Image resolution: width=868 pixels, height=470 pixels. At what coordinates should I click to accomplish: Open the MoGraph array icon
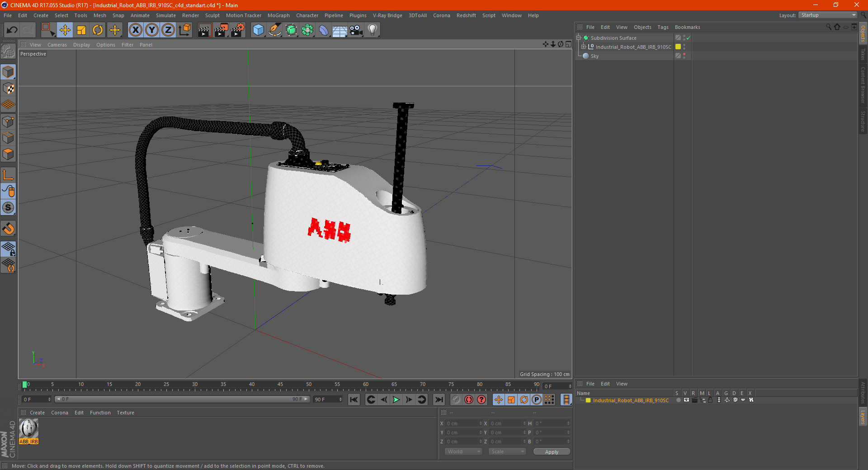point(307,30)
